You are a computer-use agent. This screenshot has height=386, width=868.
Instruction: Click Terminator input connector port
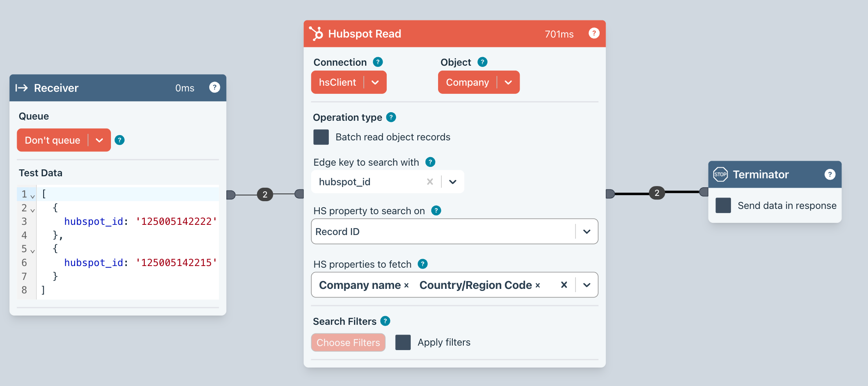pos(704,192)
